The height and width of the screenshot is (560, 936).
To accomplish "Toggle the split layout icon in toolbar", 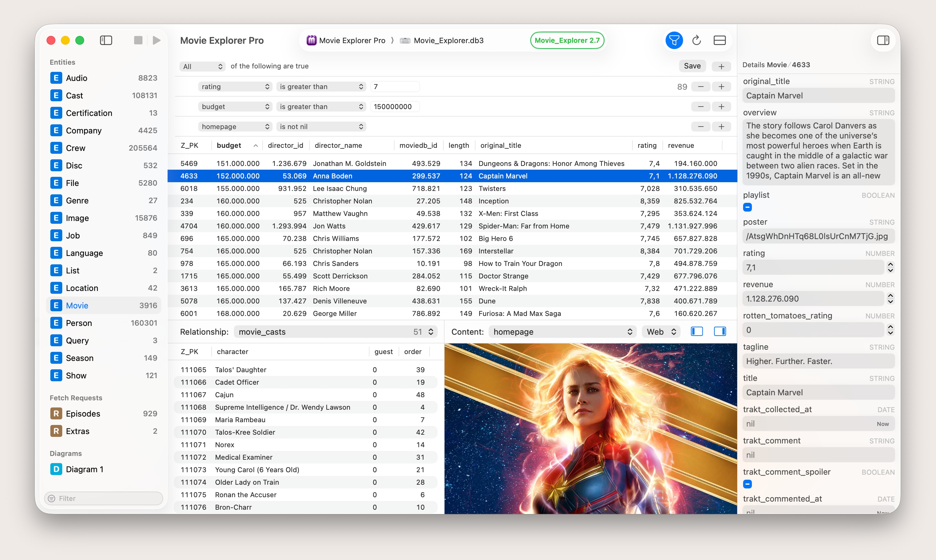I will [x=719, y=40].
